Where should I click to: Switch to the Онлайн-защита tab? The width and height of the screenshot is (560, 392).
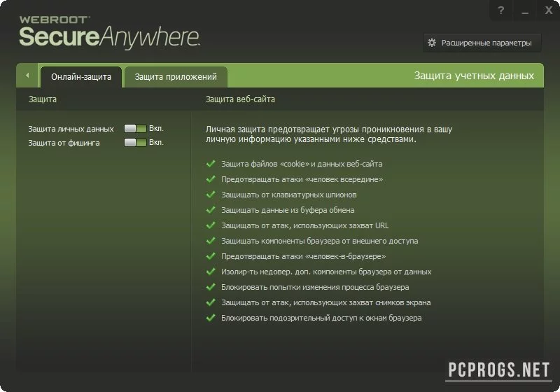81,77
